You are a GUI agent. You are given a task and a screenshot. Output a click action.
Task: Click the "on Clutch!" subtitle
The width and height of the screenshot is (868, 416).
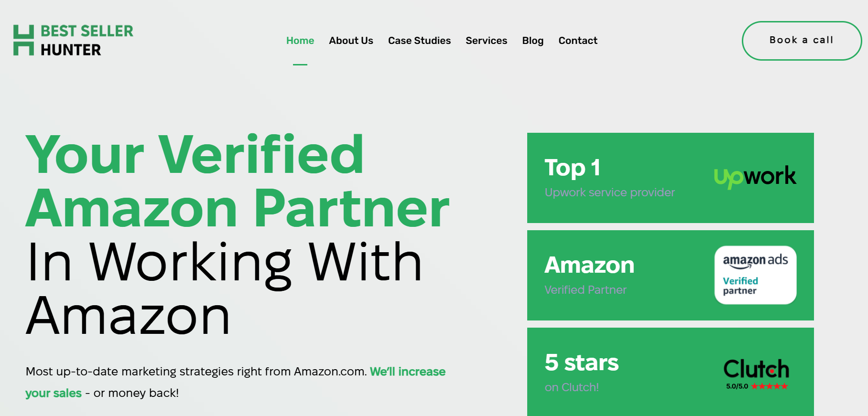pos(572,387)
